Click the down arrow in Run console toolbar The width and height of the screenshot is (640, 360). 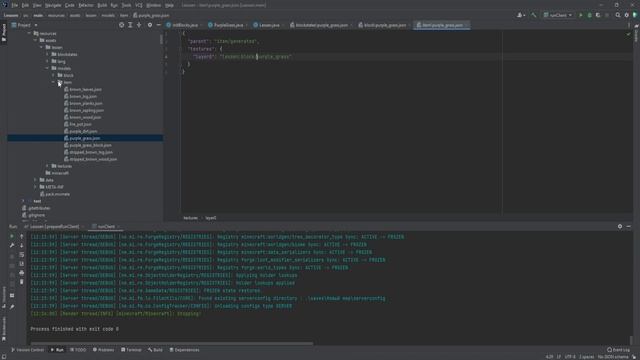click(22, 245)
